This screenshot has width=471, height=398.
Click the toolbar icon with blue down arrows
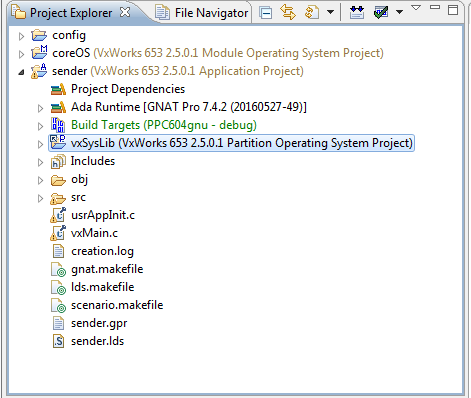tap(356, 13)
